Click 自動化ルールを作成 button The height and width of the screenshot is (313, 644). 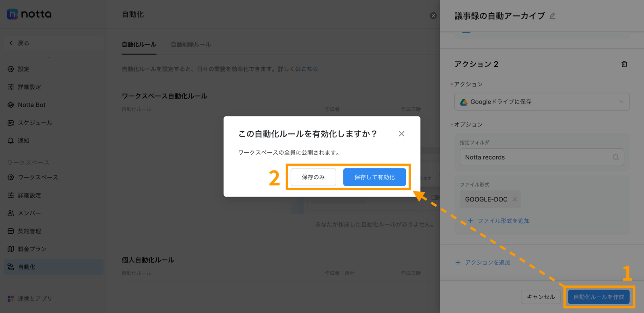pos(599,297)
